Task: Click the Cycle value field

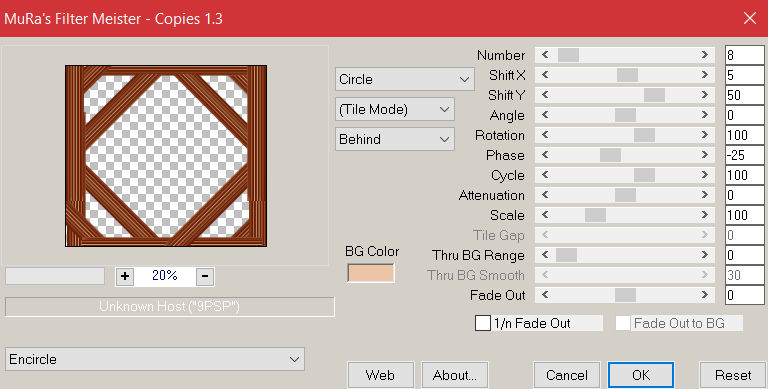Action: (744, 175)
